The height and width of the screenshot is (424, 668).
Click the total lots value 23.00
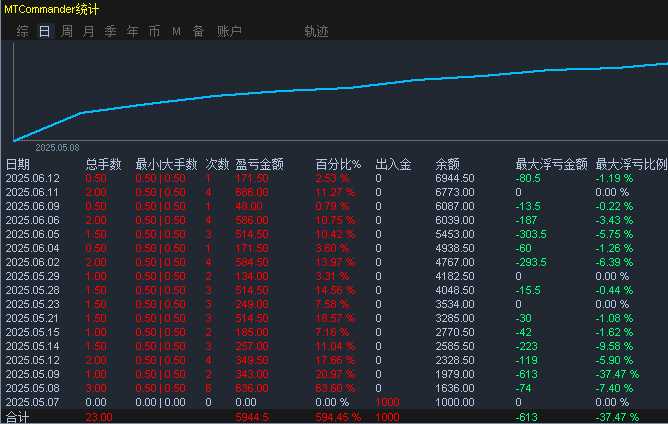(99, 417)
